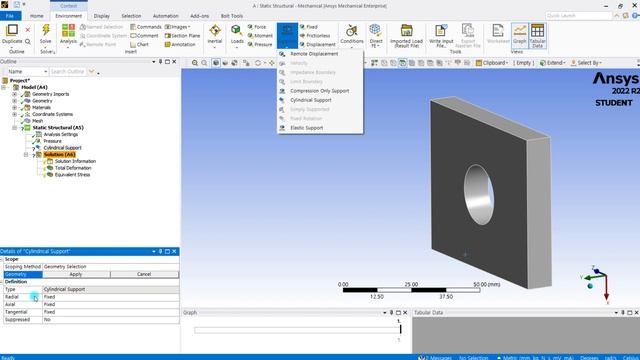Select Mesh in the outline tree

pyautogui.click(x=38, y=121)
